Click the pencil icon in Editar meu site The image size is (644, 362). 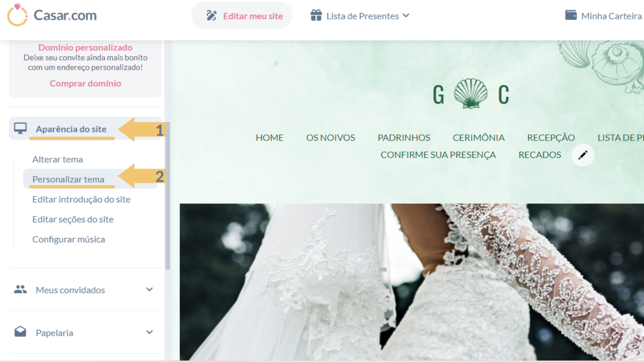click(211, 16)
